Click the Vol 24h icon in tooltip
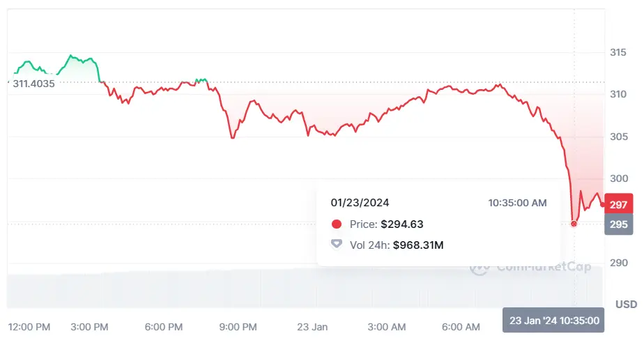Screen dimensions: 644x345 (337, 245)
